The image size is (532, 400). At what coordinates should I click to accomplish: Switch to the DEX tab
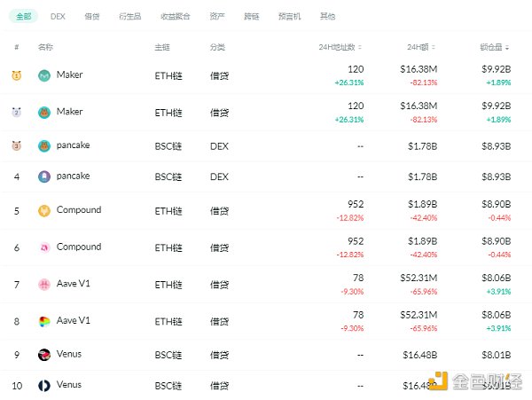coord(58,16)
